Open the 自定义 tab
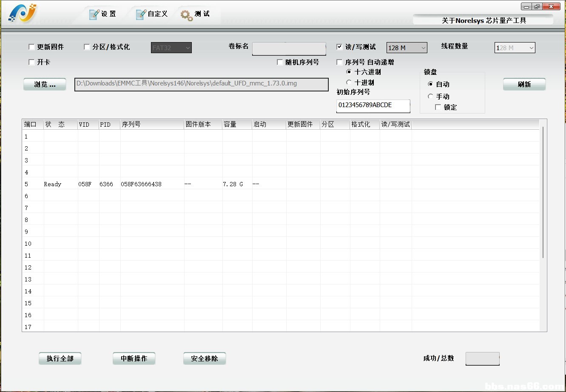 point(152,14)
